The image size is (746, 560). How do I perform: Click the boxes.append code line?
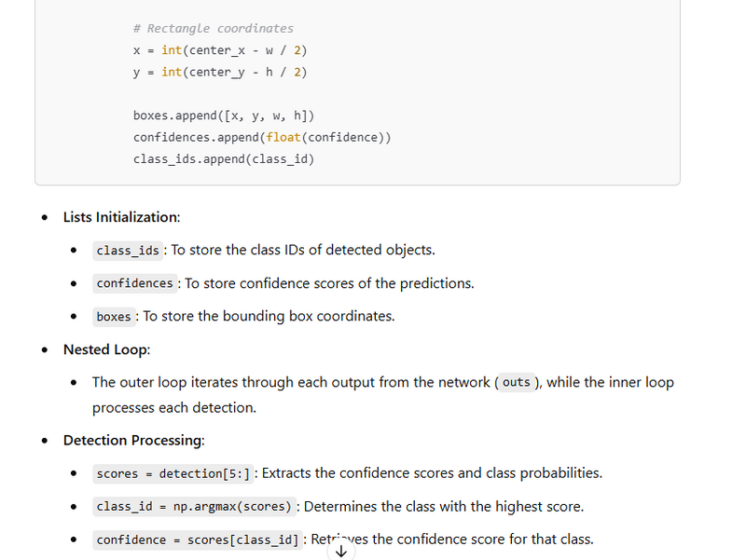pyautogui.click(x=224, y=116)
